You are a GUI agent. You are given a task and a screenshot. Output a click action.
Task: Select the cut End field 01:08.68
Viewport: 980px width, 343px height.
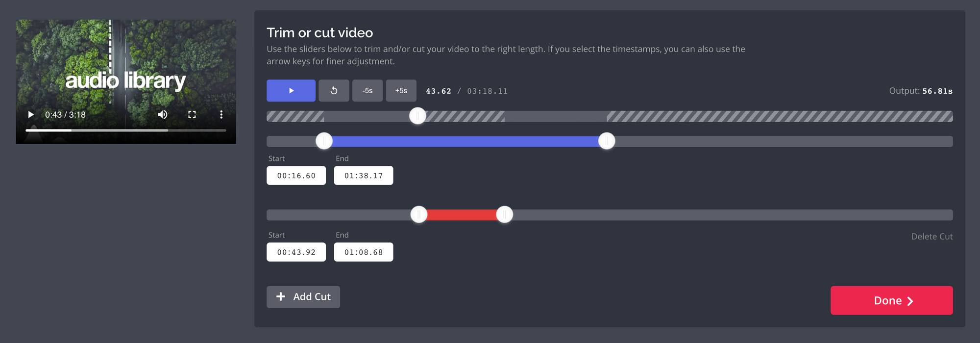click(x=363, y=252)
